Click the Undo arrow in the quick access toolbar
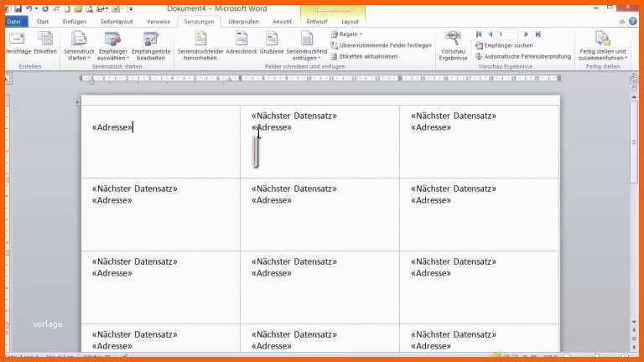Viewport: 644px width, 362px height. (x=29, y=8)
